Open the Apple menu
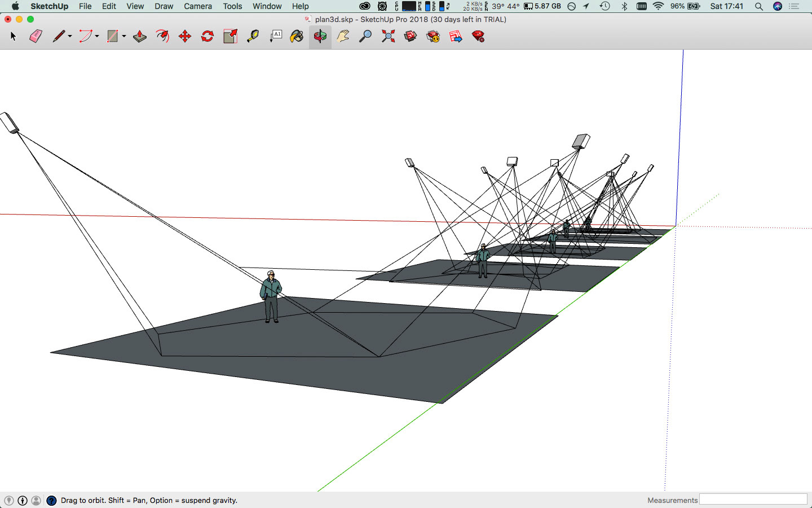 click(15, 6)
